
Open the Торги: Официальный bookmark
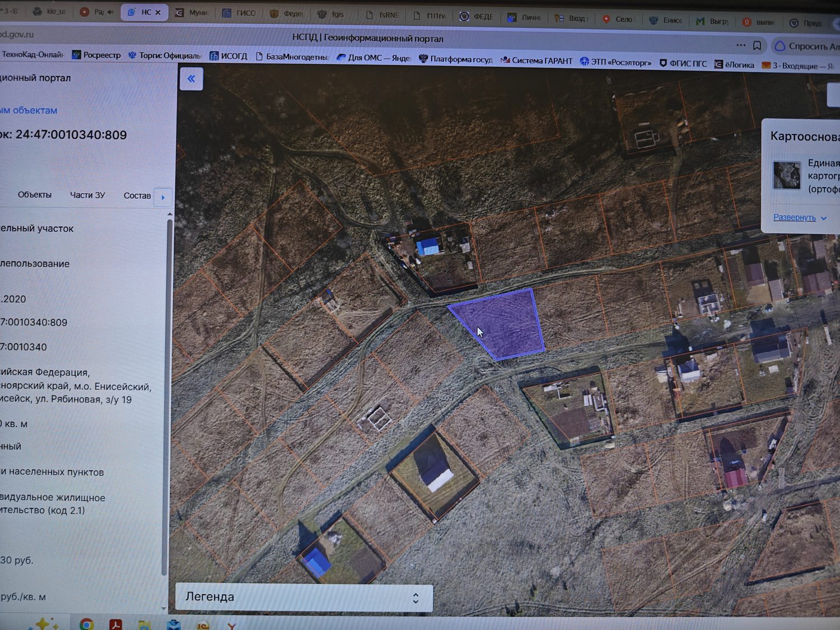coord(165,55)
